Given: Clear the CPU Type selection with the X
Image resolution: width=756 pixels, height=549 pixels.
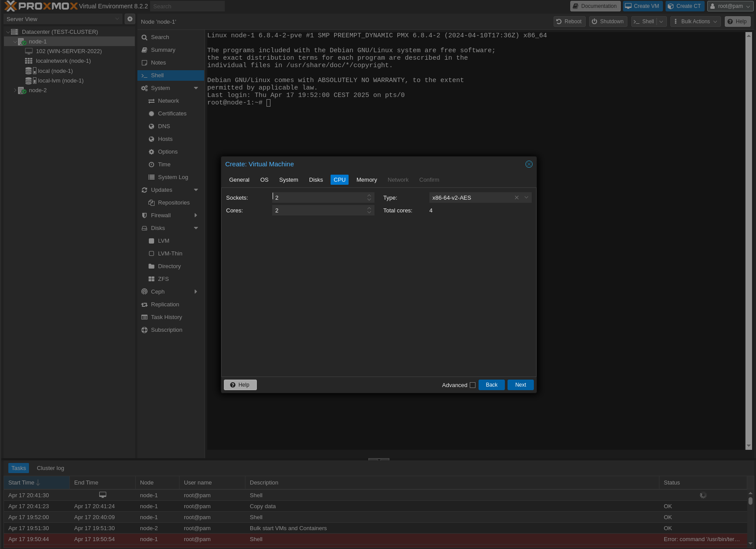Looking at the screenshot, I should coord(516,197).
